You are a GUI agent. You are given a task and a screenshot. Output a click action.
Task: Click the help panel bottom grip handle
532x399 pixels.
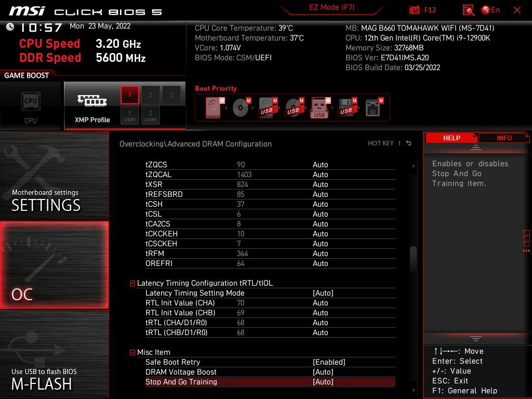(x=476, y=338)
